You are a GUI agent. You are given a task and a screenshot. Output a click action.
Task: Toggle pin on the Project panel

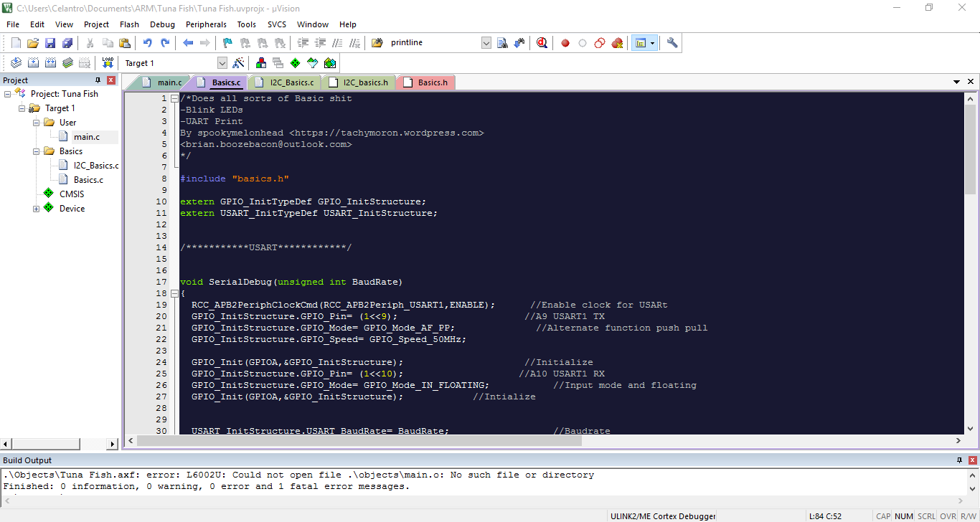[98, 80]
